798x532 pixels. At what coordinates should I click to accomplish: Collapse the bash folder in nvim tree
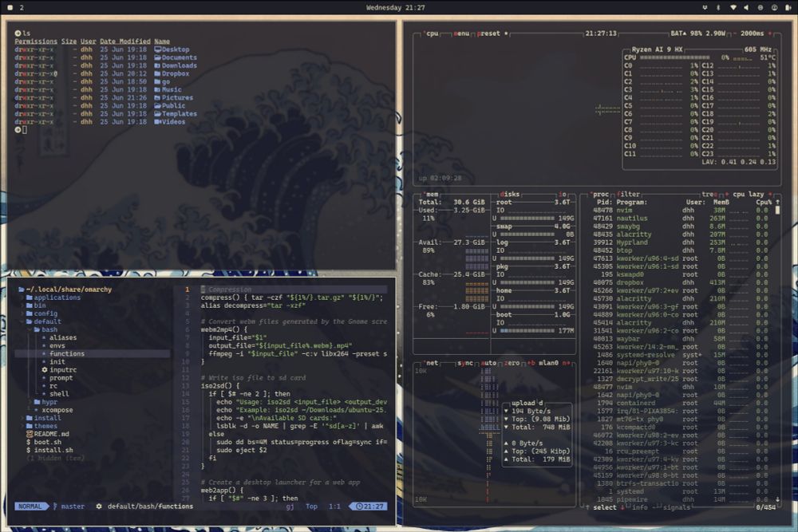click(x=45, y=329)
